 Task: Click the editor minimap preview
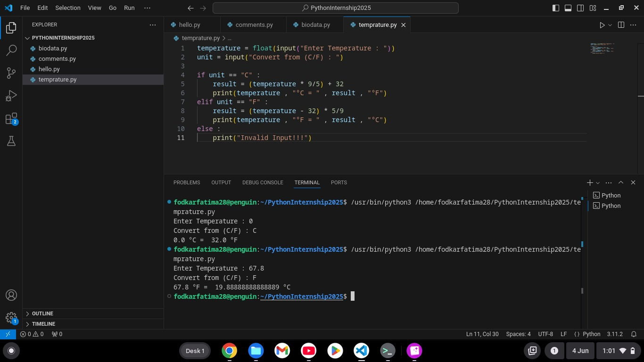602,48
